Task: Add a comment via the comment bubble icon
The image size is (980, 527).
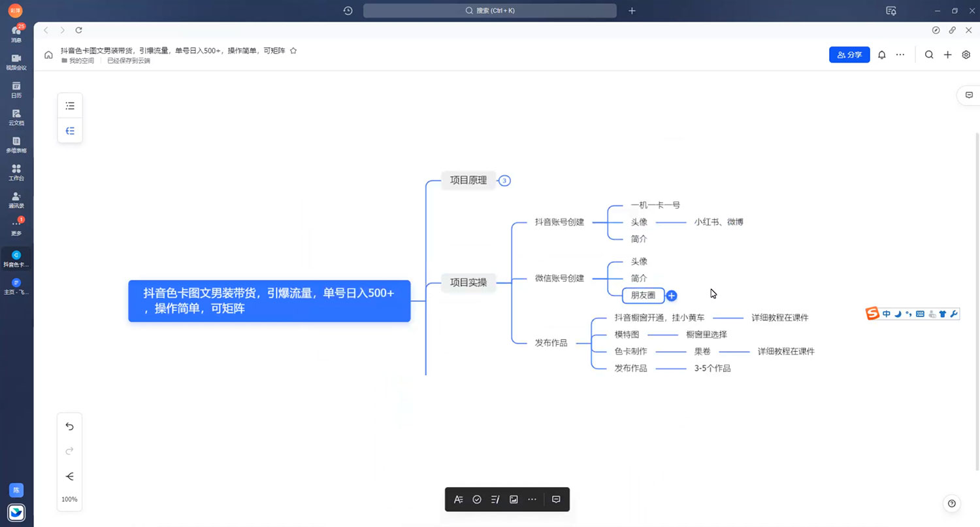Action: pos(556,499)
